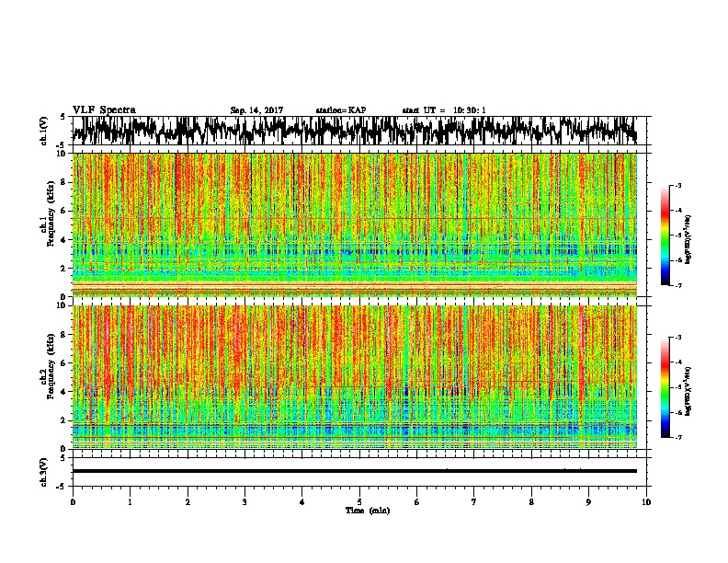Screen dimensions: 728x563
Task: Click time-axis tick label "1"
Action: pyautogui.click(x=130, y=502)
